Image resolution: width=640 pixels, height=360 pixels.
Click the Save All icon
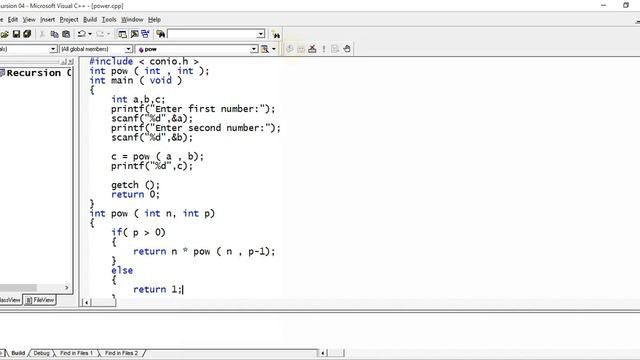click(27, 34)
